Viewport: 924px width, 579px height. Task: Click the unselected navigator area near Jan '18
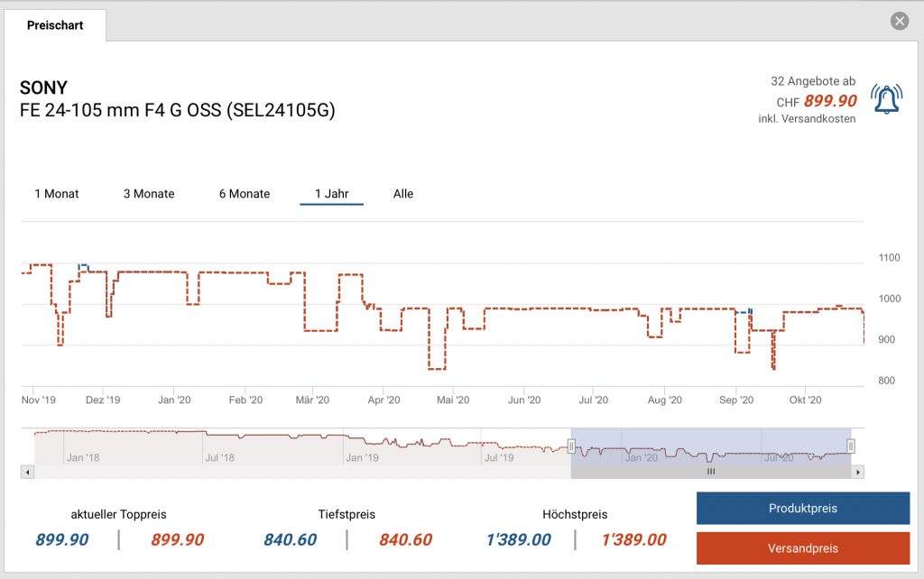135,446
